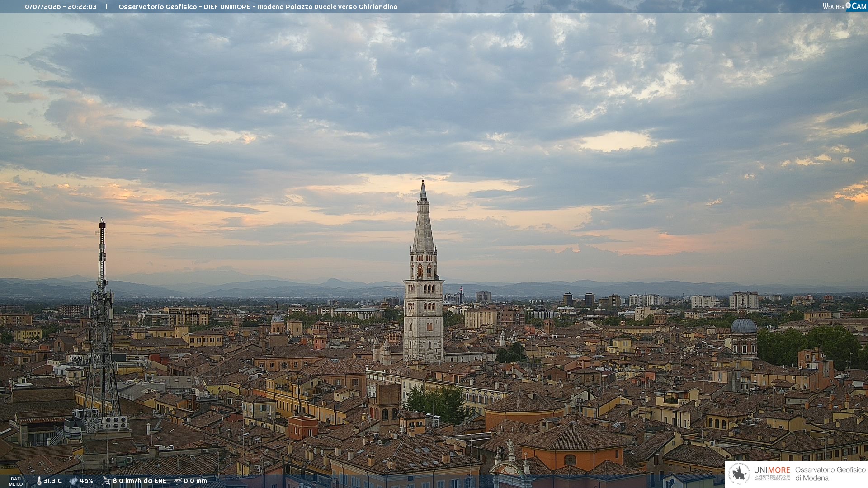The image size is (868, 488).
Task: Click the thermometer temperature icon
Action: click(x=39, y=481)
